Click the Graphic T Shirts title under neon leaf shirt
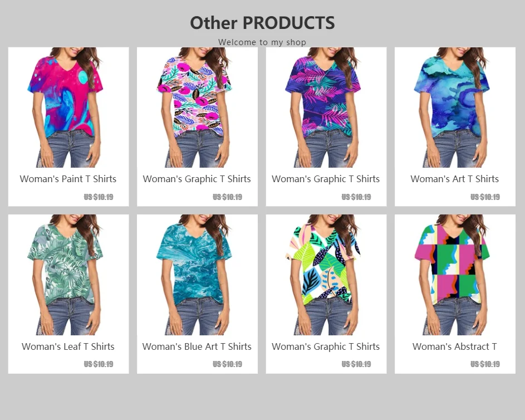Viewport: 525px width, 420px height. click(x=326, y=346)
